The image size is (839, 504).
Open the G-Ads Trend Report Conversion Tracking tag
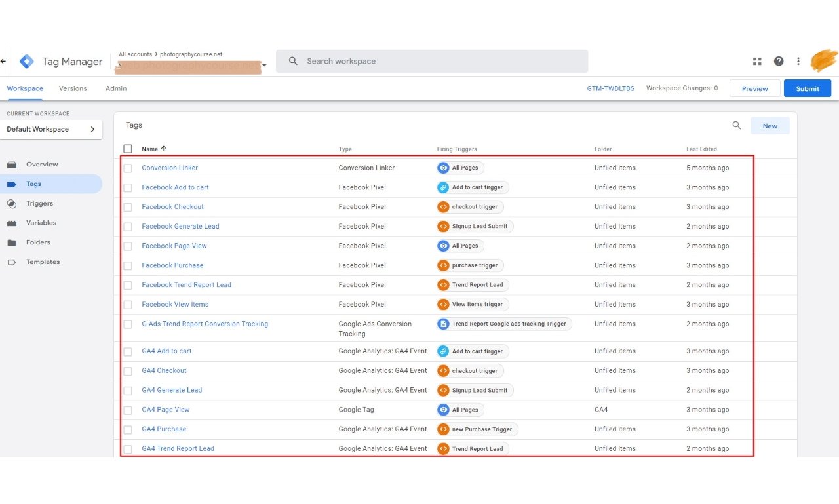(x=205, y=324)
